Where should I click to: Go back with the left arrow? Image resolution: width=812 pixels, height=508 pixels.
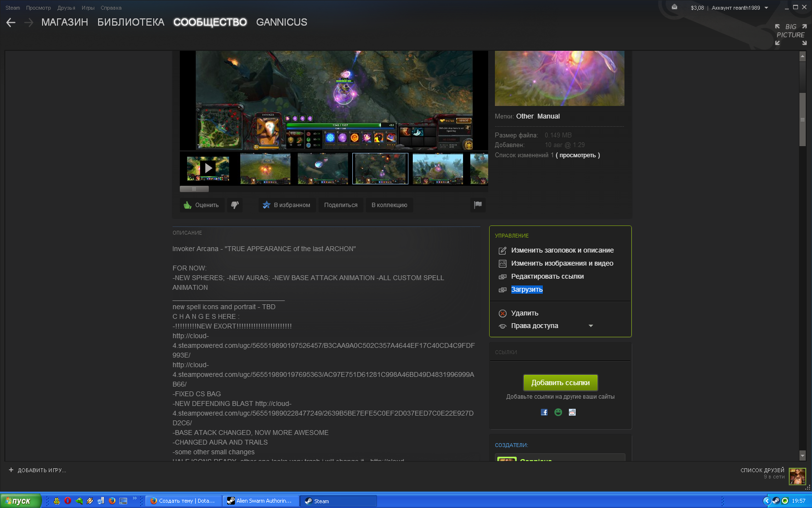pos(11,22)
